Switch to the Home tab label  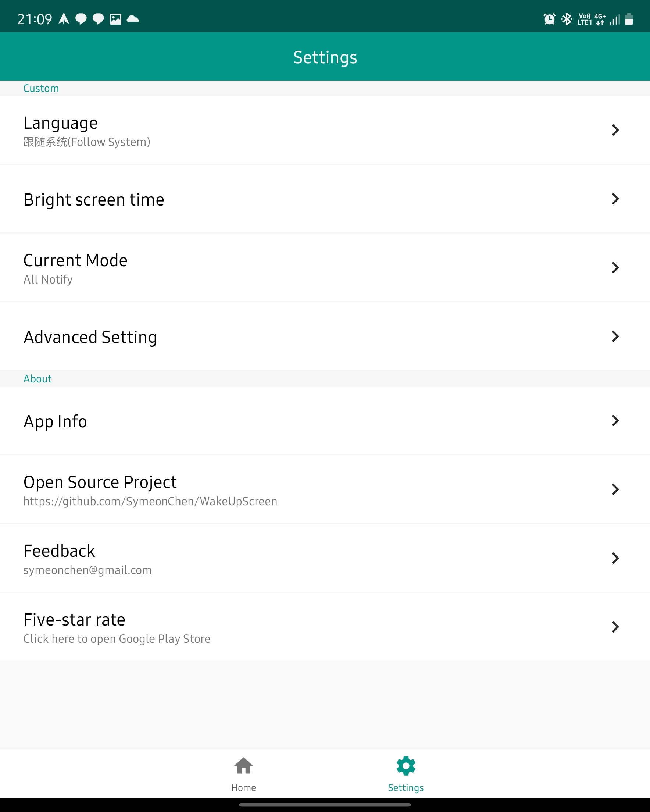point(244,787)
